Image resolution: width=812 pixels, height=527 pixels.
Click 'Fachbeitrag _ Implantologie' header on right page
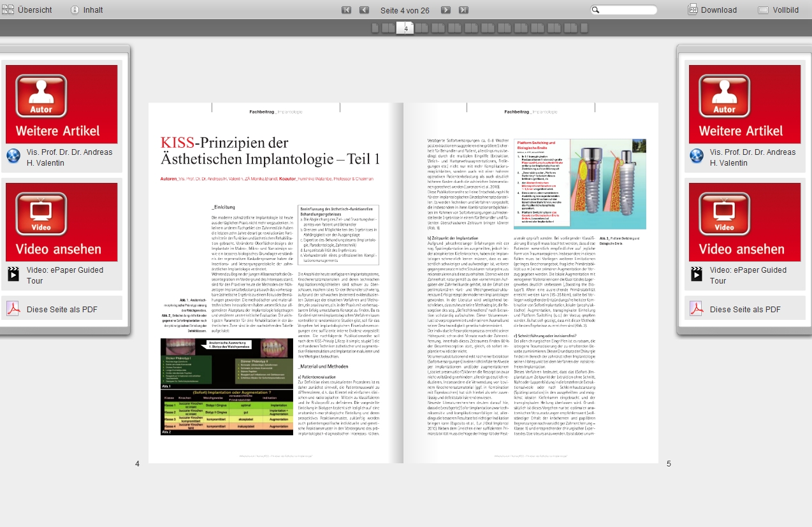point(531,112)
